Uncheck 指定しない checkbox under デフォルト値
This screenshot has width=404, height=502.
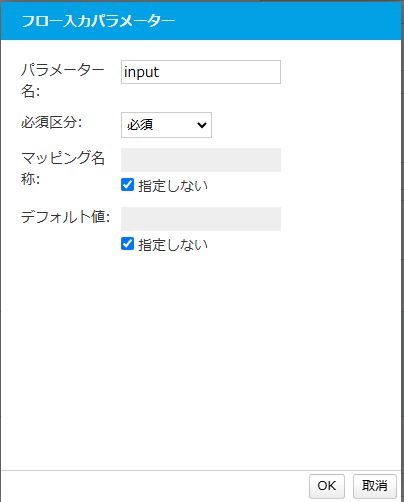(127, 244)
